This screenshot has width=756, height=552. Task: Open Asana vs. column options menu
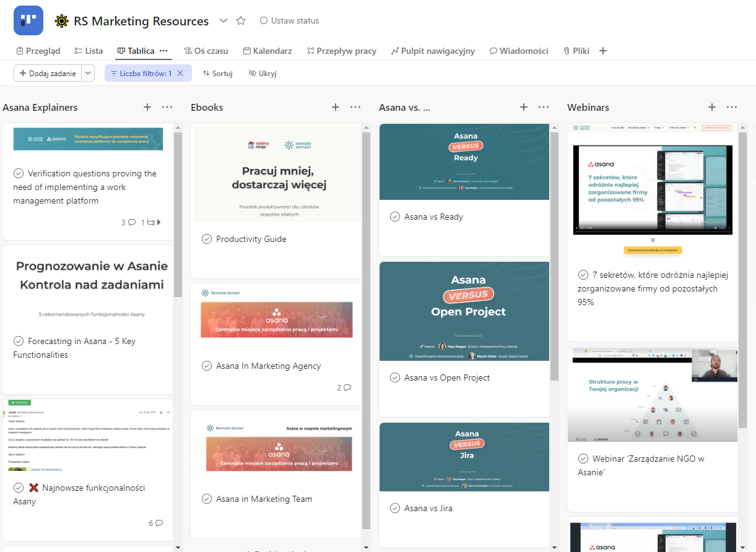(x=544, y=107)
